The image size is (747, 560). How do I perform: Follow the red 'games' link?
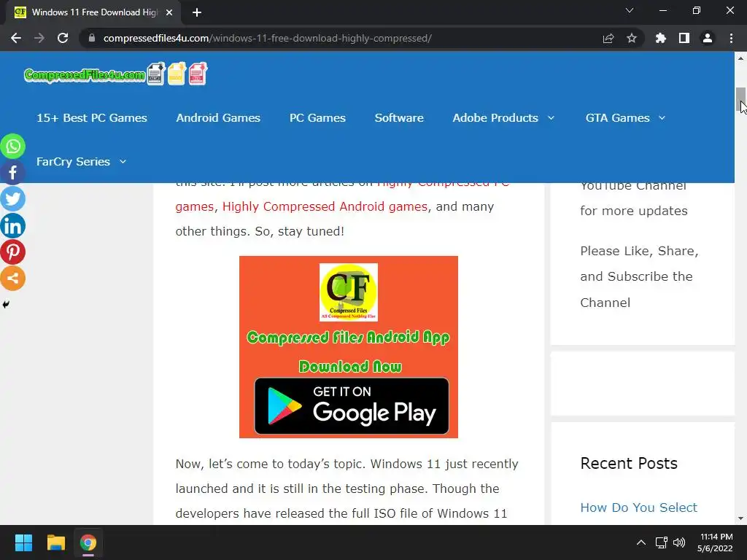194,207
